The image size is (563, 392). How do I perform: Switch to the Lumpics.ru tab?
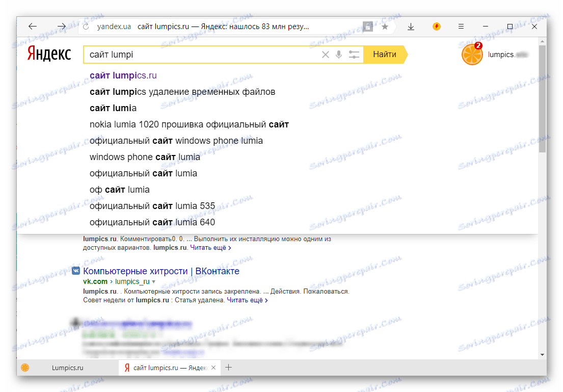[67, 368]
